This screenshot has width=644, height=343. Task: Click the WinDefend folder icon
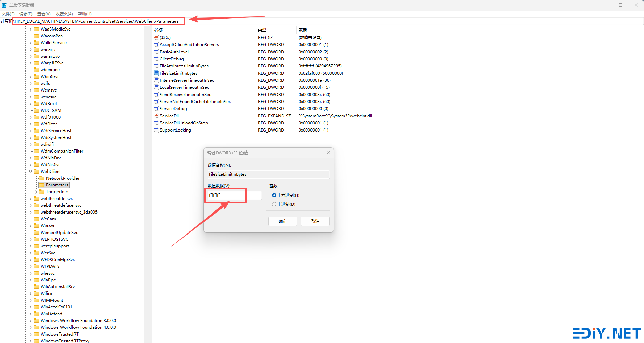click(36, 314)
